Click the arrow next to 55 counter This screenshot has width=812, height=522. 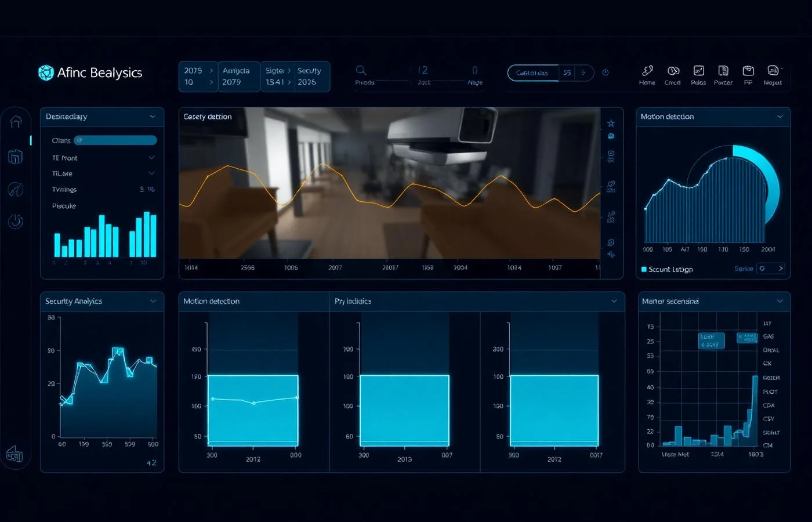pos(583,72)
